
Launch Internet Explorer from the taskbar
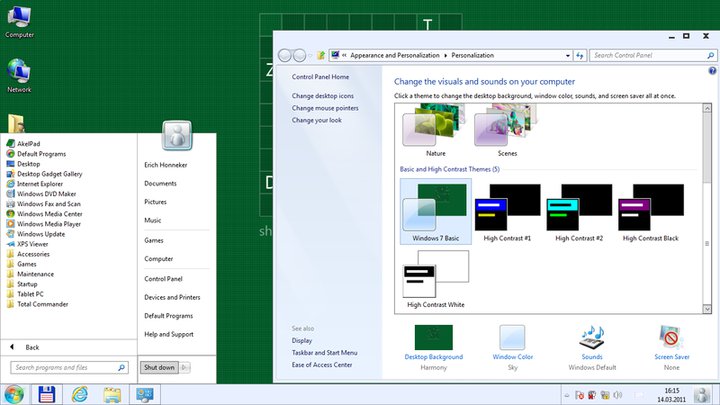79,394
